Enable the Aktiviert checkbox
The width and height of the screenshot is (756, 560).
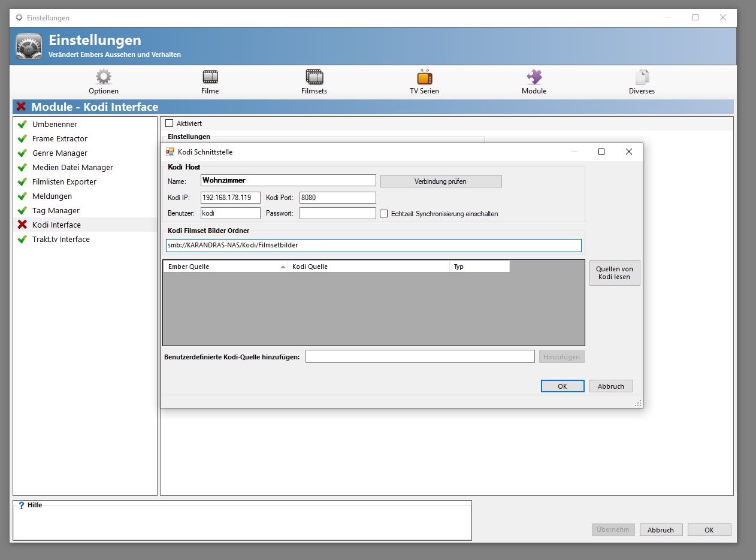(169, 123)
